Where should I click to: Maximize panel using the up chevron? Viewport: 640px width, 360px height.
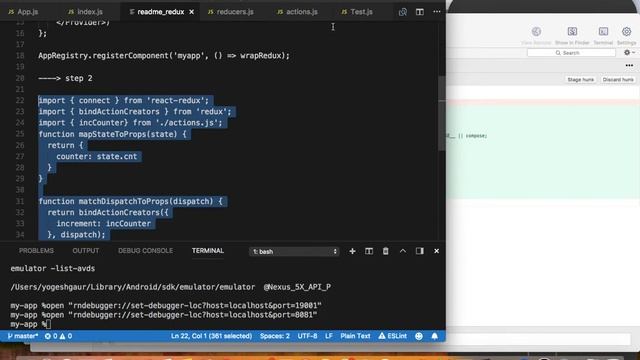click(402, 251)
